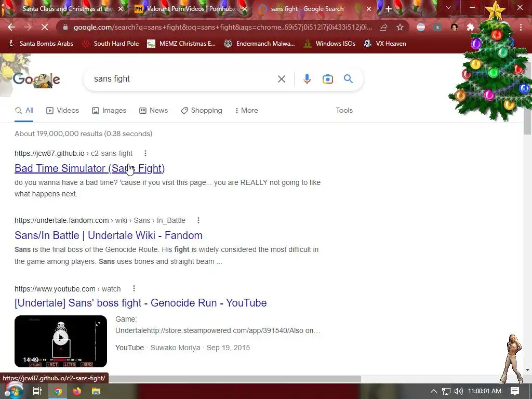Stop loading the page
The height and width of the screenshot is (399, 532).
pos(45,27)
